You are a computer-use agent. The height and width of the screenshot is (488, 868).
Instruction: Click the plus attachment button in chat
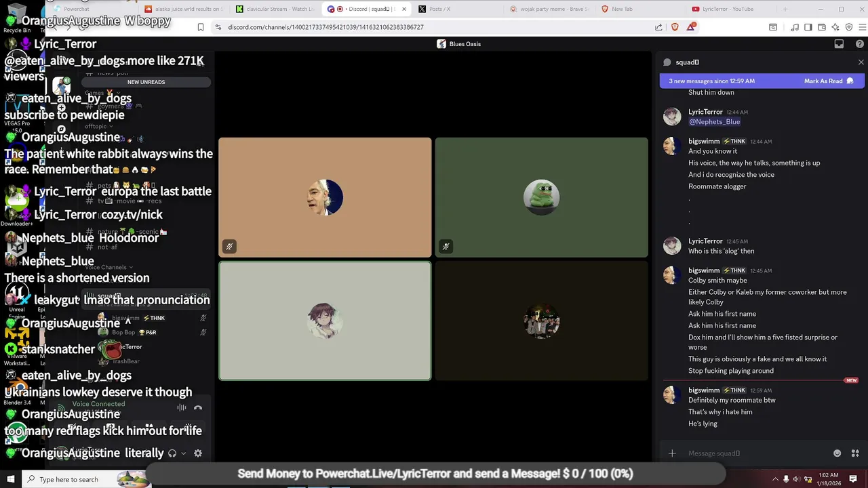tap(672, 453)
